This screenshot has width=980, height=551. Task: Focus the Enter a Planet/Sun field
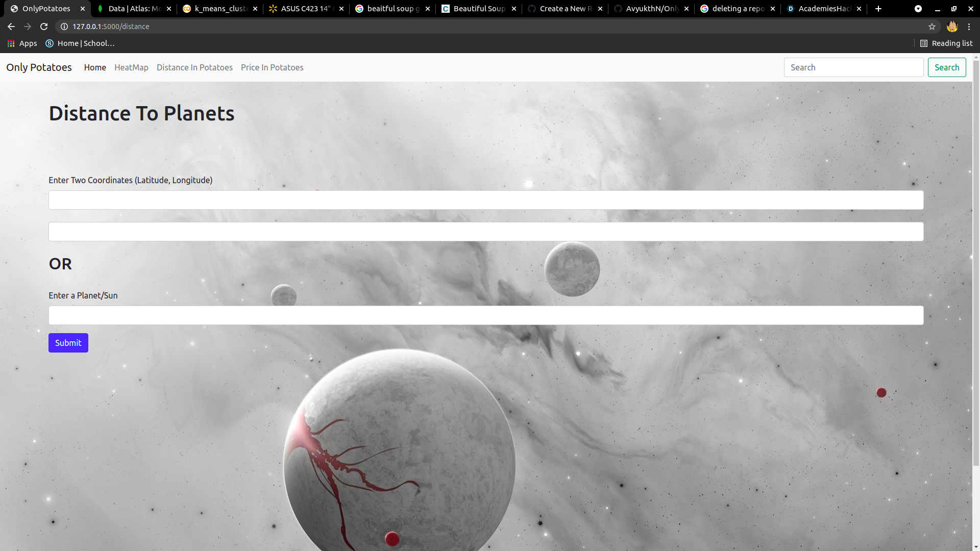point(485,315)
